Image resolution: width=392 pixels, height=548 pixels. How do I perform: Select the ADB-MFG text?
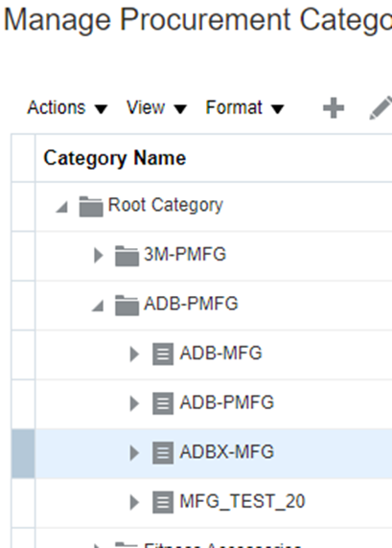220,353
